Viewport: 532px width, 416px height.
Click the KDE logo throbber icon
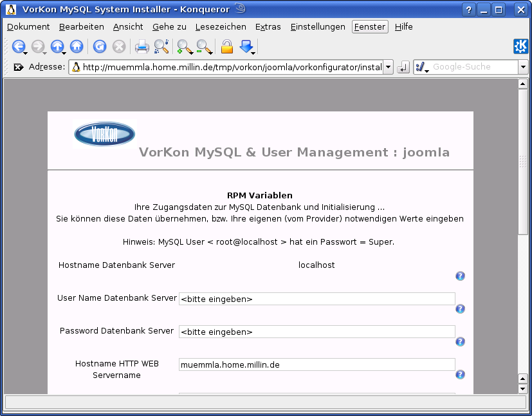(x=521, y=46)
